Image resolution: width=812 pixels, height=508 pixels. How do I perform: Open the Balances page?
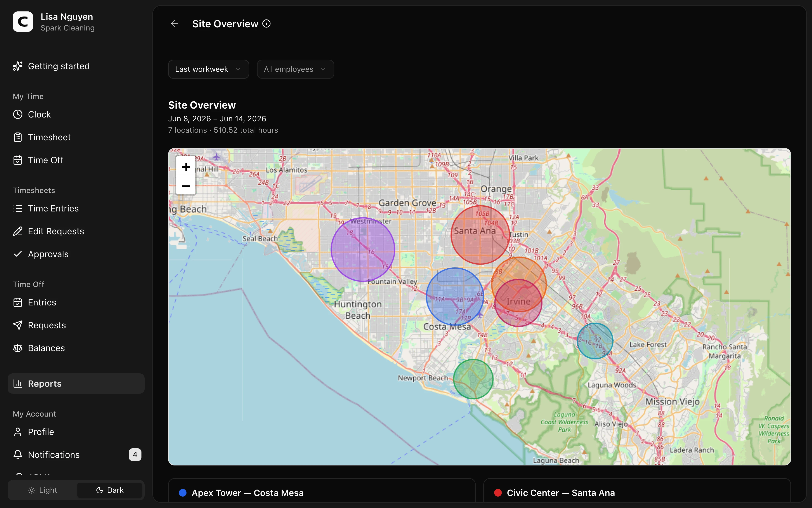pyautogui.click(x=76, y=348)
